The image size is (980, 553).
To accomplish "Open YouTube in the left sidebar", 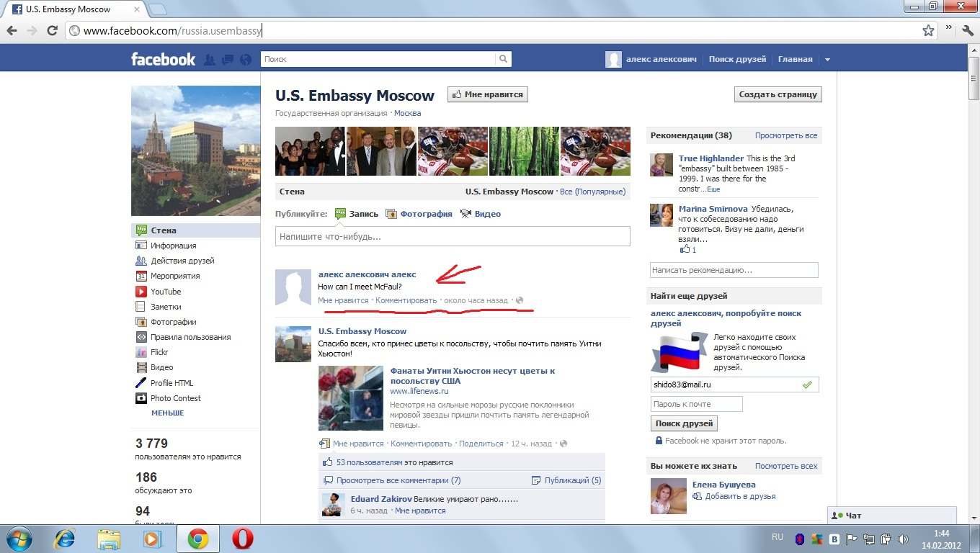I will point(166,292).
